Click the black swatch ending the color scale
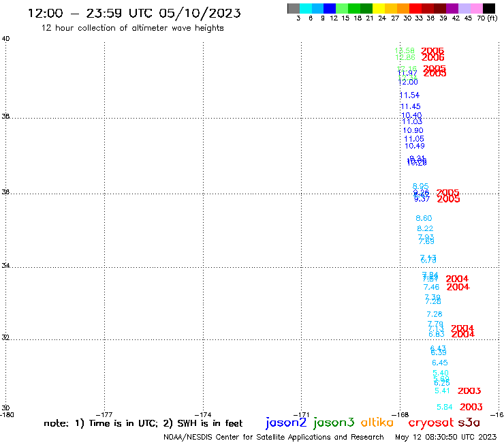The height and width of the screenshot is (443, 504). point(488,9)
